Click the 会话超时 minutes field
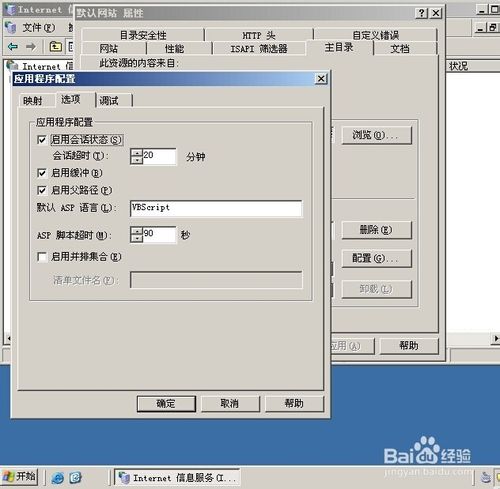The image size is (500, 489). point(159,156)
